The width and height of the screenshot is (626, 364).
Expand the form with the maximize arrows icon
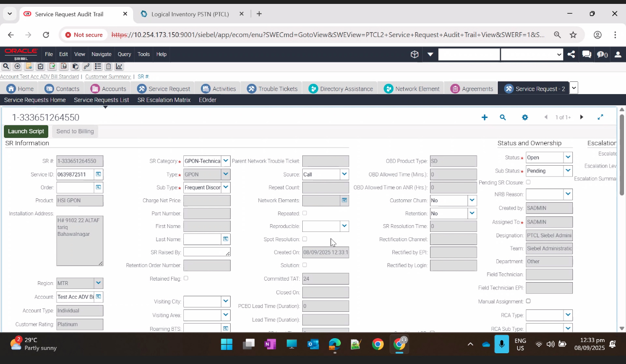(x=600, y=117)
